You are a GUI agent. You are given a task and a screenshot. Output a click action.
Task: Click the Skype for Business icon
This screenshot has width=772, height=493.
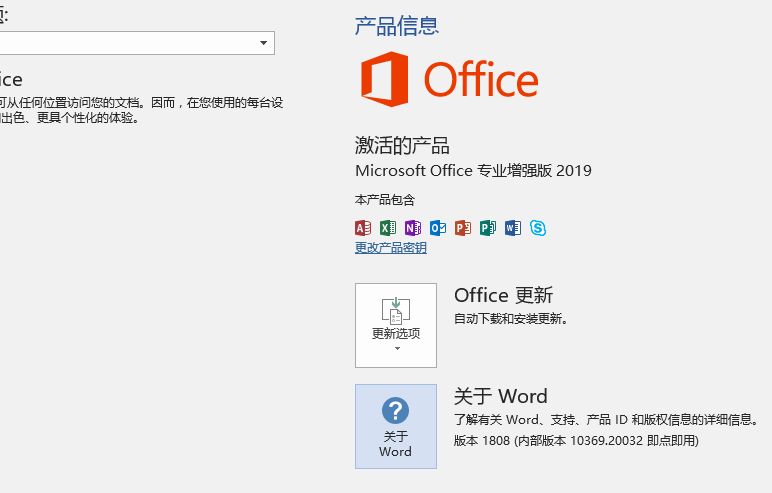click(538, 228)
